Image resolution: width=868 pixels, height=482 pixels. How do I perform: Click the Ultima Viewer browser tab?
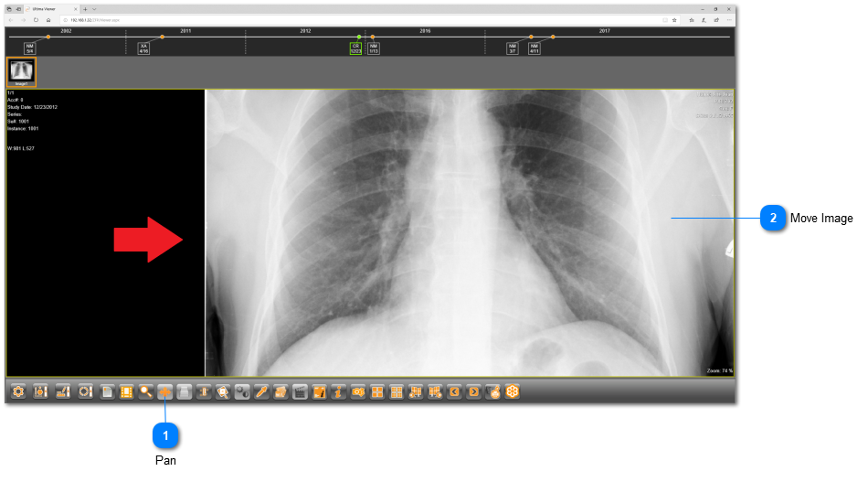pyautogui.click(x=51, y=9)
